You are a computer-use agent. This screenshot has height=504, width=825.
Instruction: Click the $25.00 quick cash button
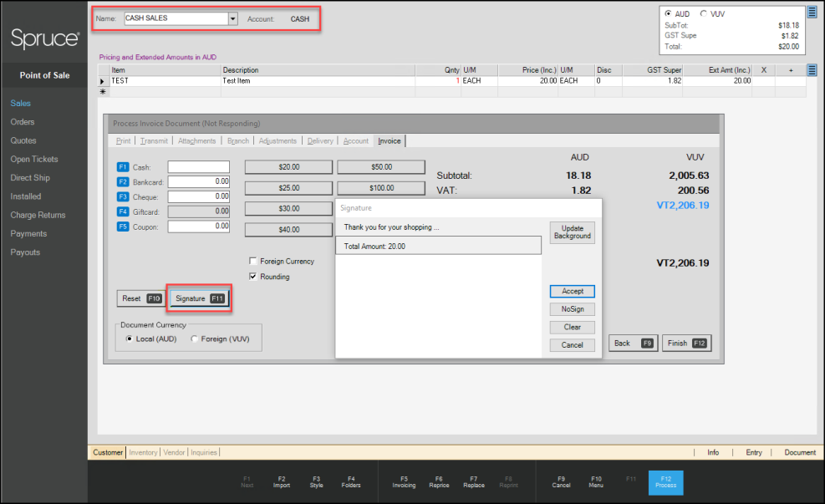(x=289, y=188)
